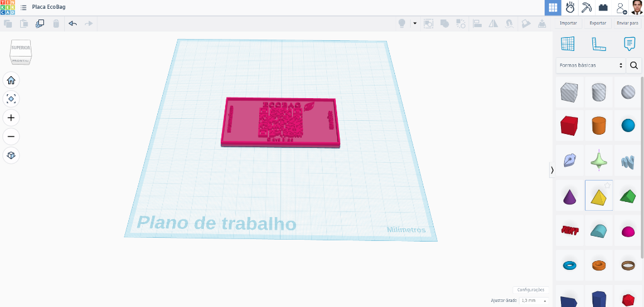This screenshot has height=307, width=644.
Task: Pick the teal round roof shape
Action: [x=599, y=230]
